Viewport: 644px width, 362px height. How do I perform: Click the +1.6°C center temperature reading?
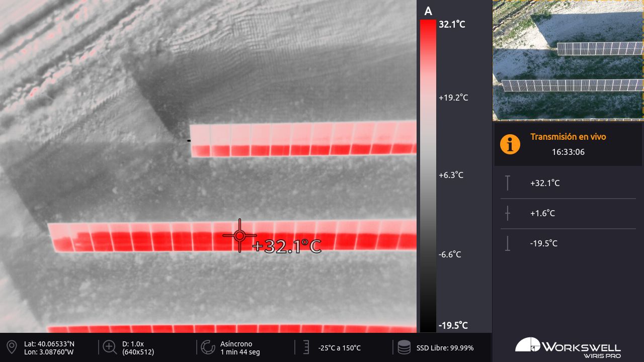pos(542,213)
